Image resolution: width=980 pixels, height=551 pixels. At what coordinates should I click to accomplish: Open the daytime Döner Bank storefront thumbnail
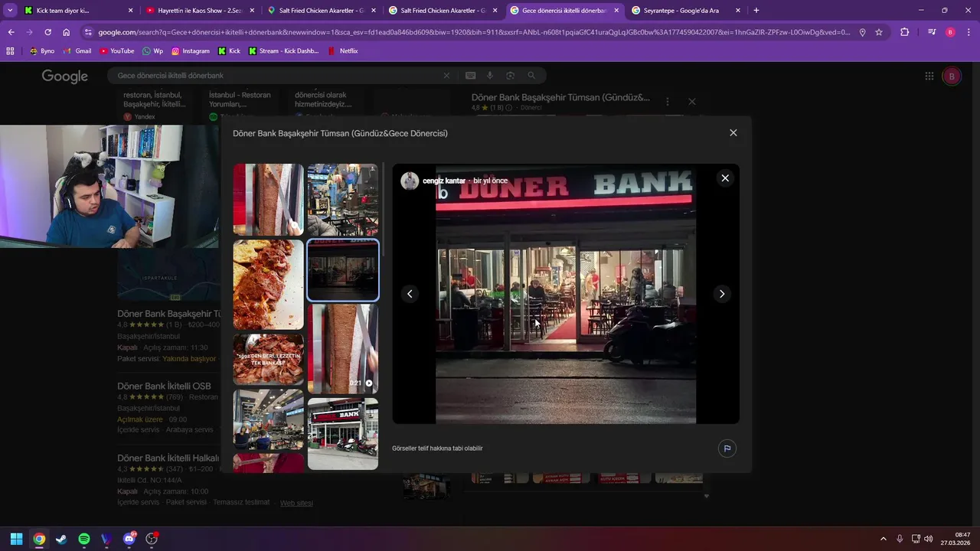(343, 433)
